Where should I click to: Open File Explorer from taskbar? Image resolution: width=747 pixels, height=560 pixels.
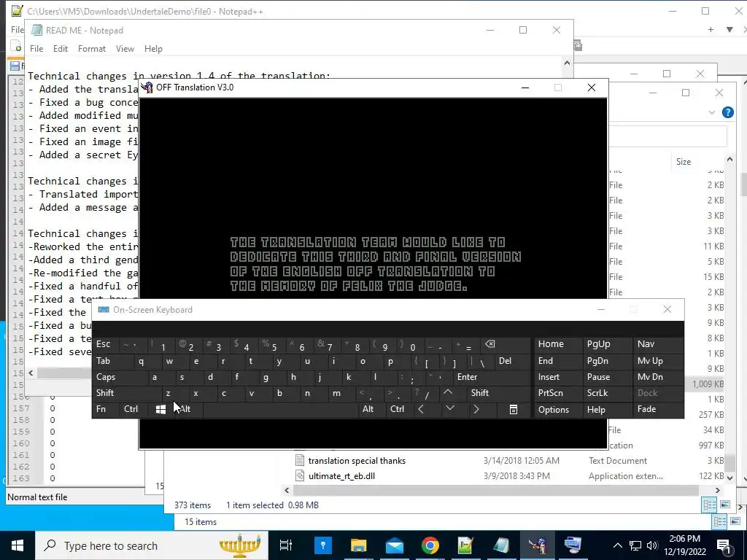pyautogui.click(x=358, y=545)
